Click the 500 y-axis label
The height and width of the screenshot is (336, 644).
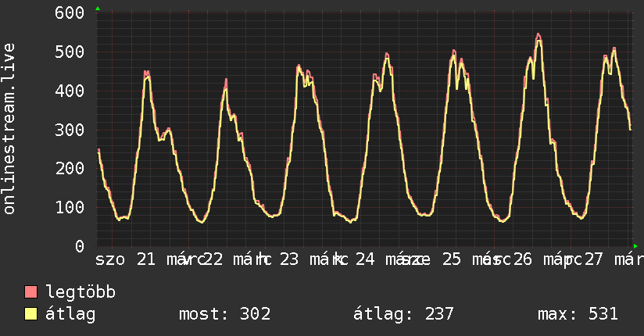(x=70, y=52)
